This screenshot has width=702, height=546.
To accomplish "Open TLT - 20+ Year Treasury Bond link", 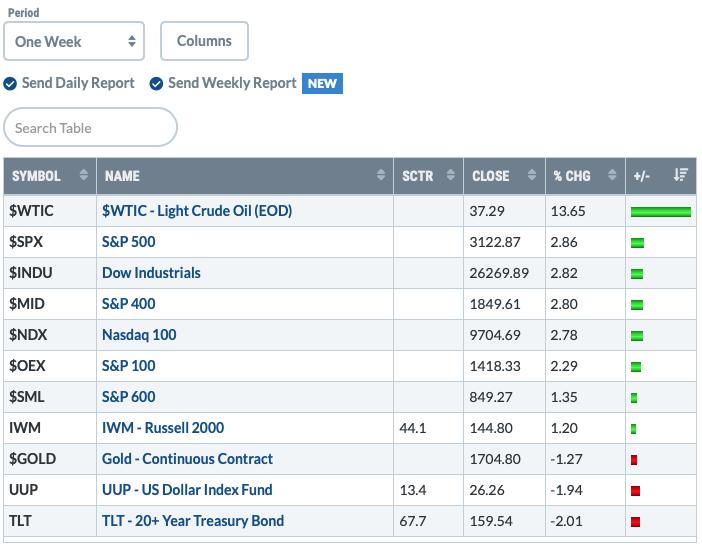I will (x=193, y=521).
